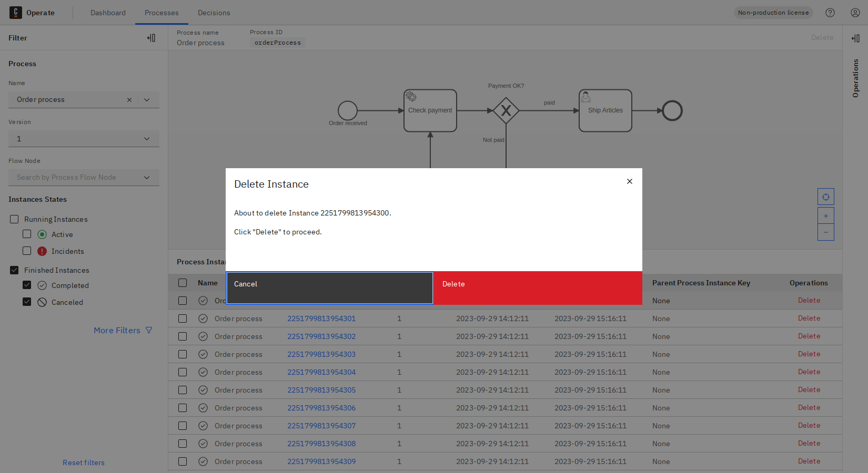Open the process Name dropdown
Screen dimensions: 868x473
pos(147,100)
